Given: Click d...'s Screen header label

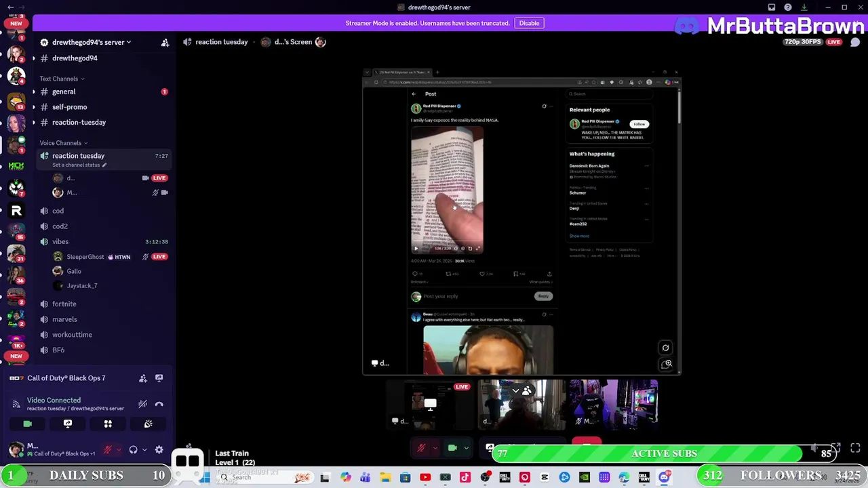Looking at the screenshot, I should coord(293,42).
